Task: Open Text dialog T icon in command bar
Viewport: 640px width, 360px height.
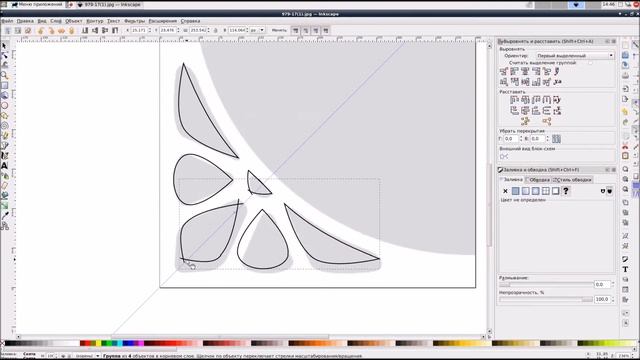Action: (625, 269)
